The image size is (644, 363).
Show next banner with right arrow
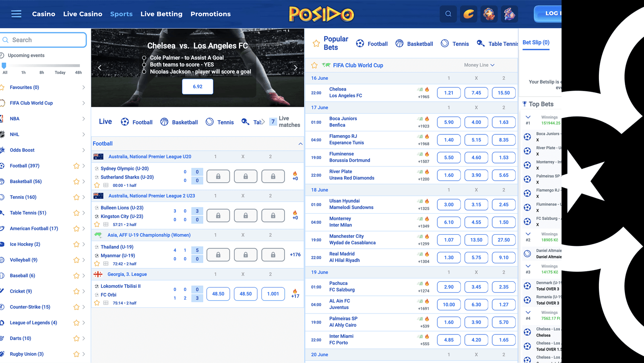click(295, 68)
